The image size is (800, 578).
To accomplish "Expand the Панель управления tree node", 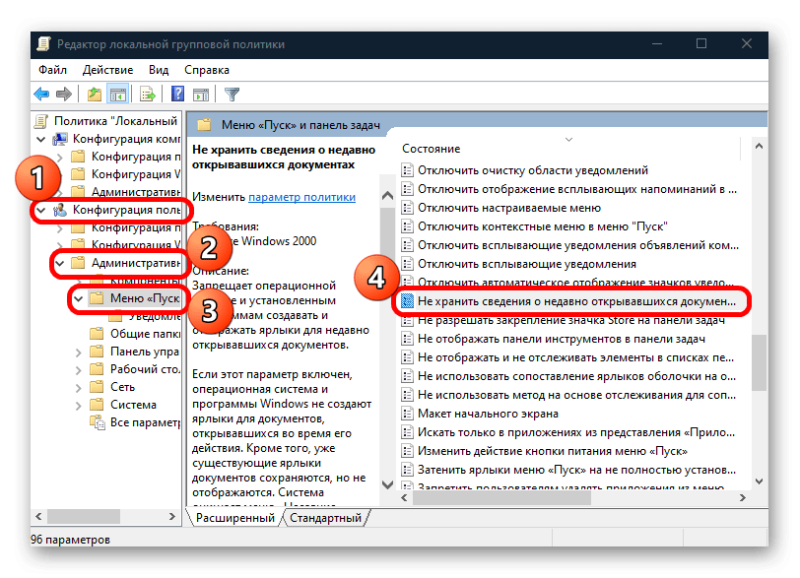I will [78, 352].
